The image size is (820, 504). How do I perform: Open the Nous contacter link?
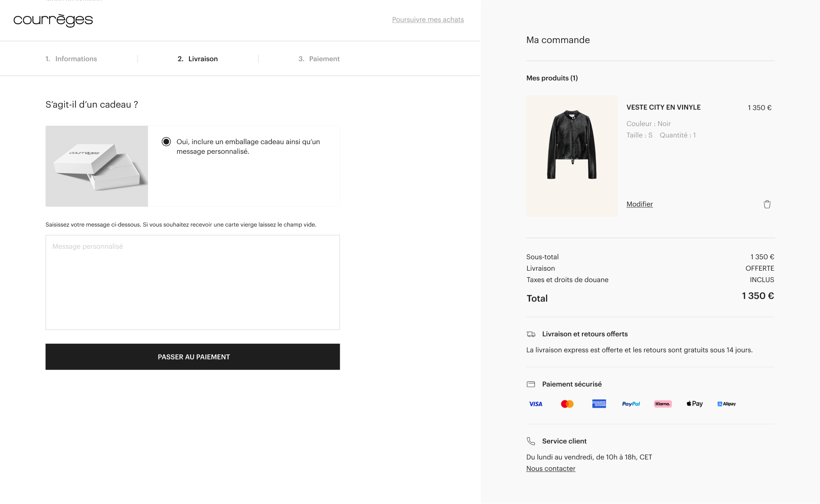551,468
